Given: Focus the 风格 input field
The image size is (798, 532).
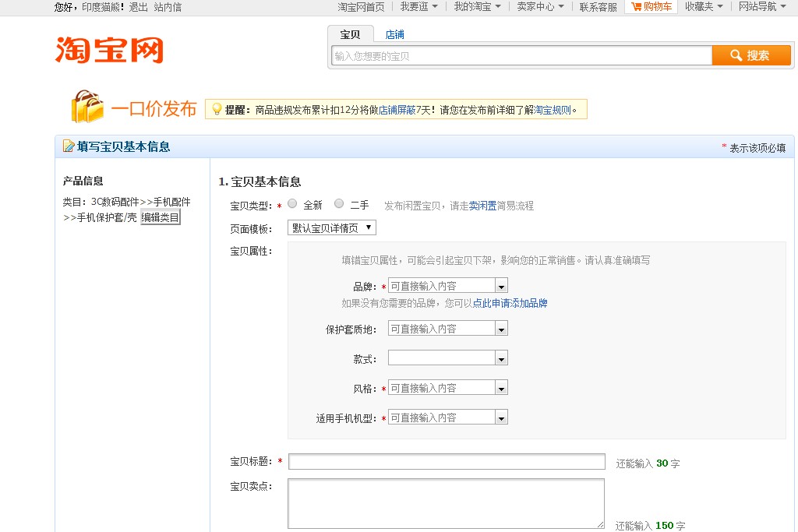Looking at the screenshot, I should (x=442, y=388).
